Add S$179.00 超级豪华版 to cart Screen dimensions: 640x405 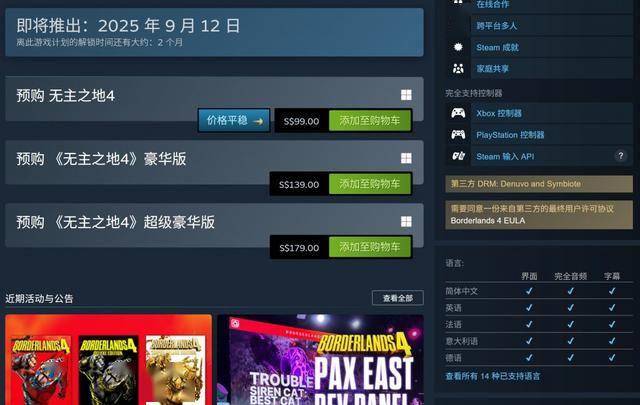click(x=370, y=247)
